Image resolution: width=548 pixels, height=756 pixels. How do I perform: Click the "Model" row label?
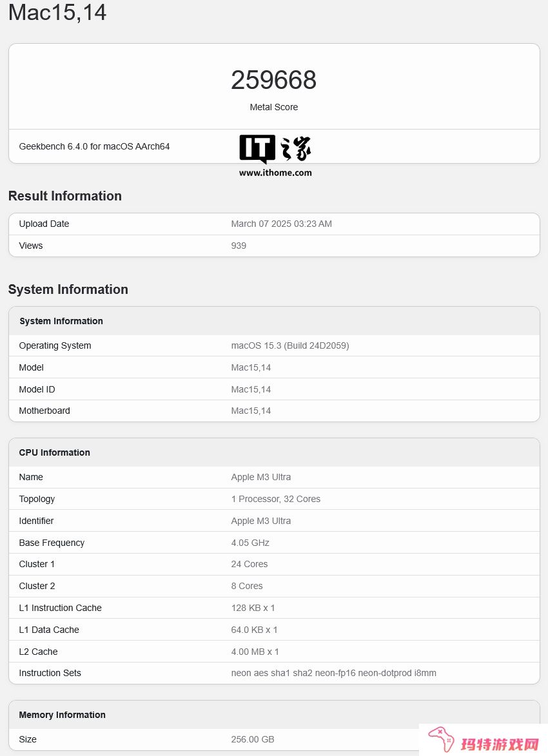(x=32, y=367)
